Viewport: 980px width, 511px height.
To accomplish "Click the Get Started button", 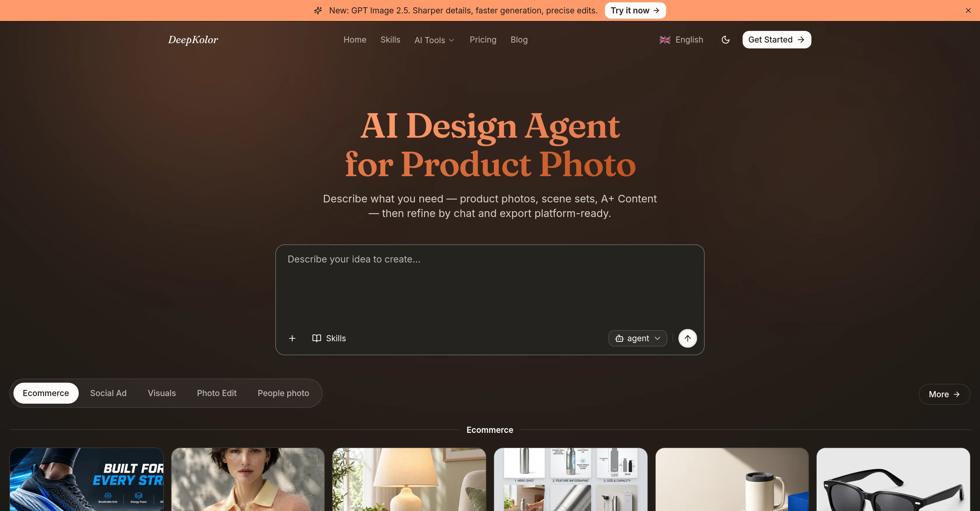I will click(776, 40).
